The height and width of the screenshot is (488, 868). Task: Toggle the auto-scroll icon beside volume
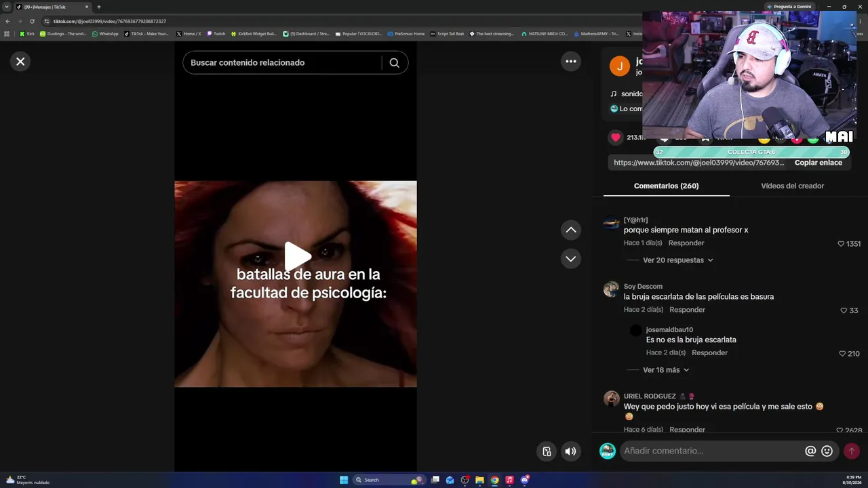tap(547, 451)
